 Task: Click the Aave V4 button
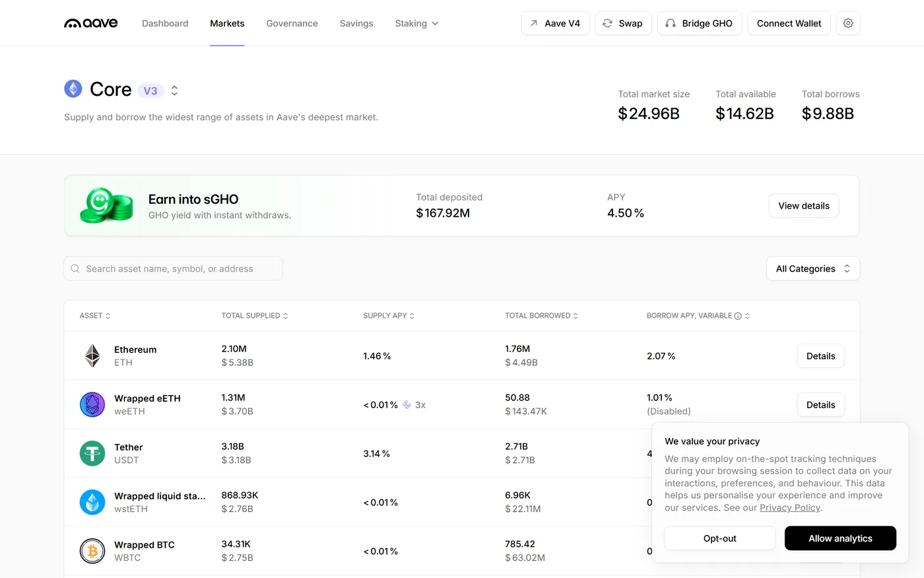[x=555, y=23]
